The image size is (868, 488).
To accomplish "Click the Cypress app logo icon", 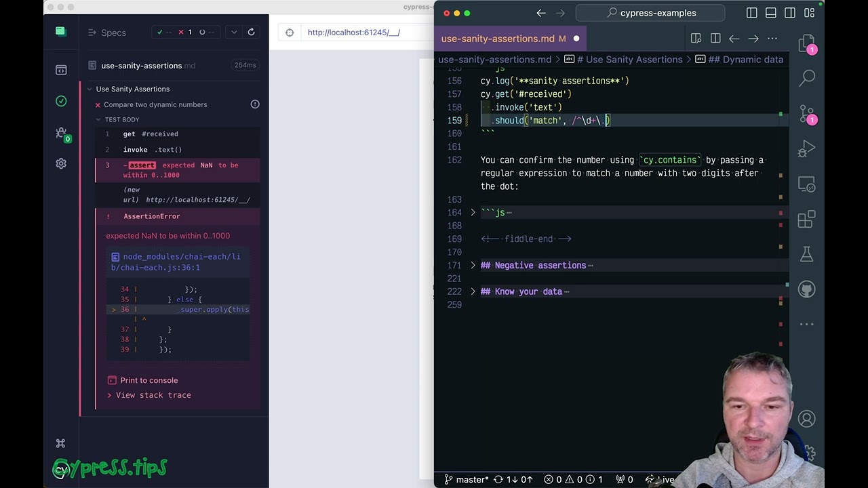I will (60, 31).
